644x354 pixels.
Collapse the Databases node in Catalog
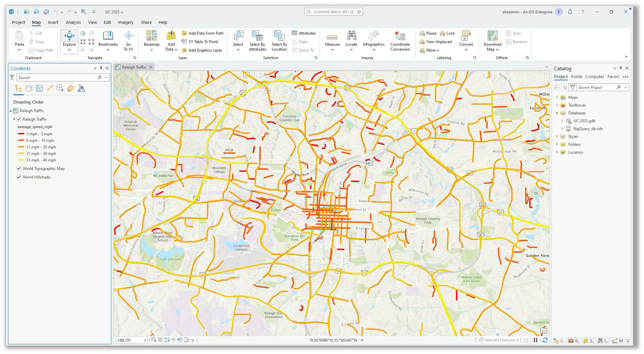(557, 113)
